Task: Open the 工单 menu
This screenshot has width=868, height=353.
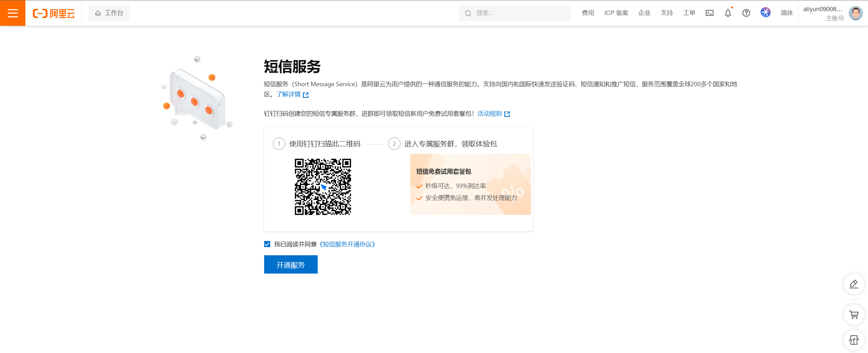Action: 689,13
